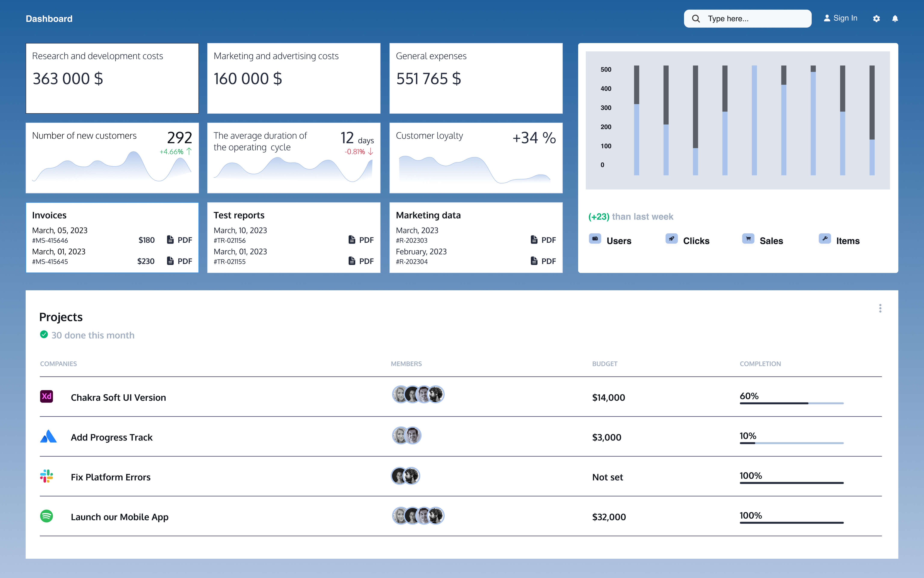Click the COMPANIES column header
924x578 pixels.
click(x=58, y=363)
